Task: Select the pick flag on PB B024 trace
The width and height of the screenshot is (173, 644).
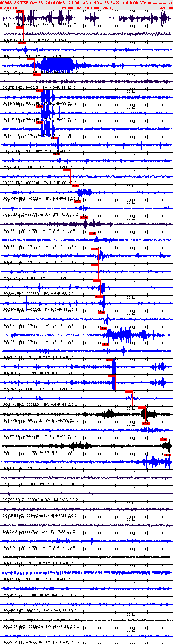Action: click(x=67, y=170)
